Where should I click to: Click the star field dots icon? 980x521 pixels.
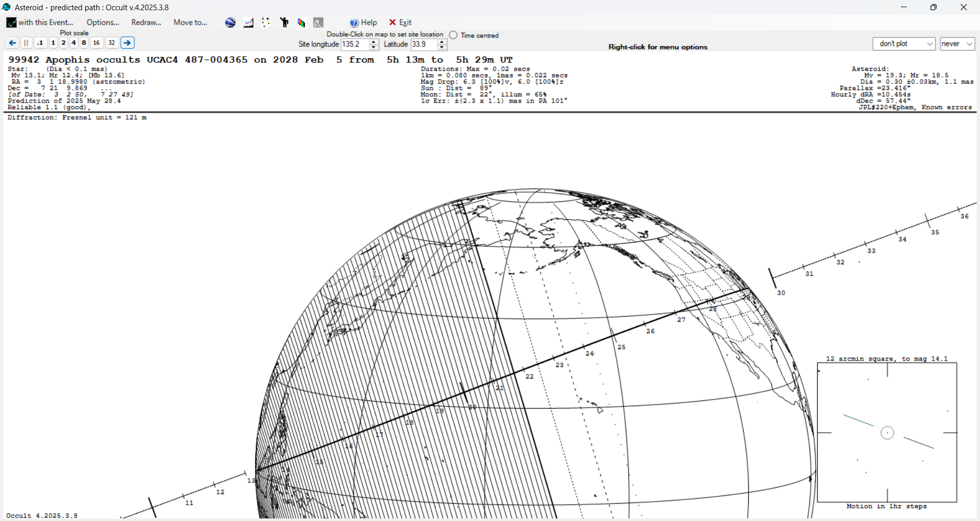pyautogui.click(x=266, y=22)
